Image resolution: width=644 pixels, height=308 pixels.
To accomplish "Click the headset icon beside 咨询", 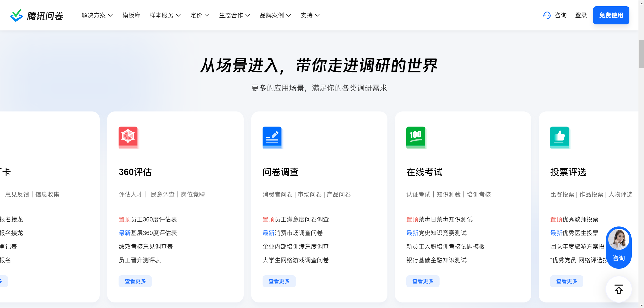I will 547,15.
